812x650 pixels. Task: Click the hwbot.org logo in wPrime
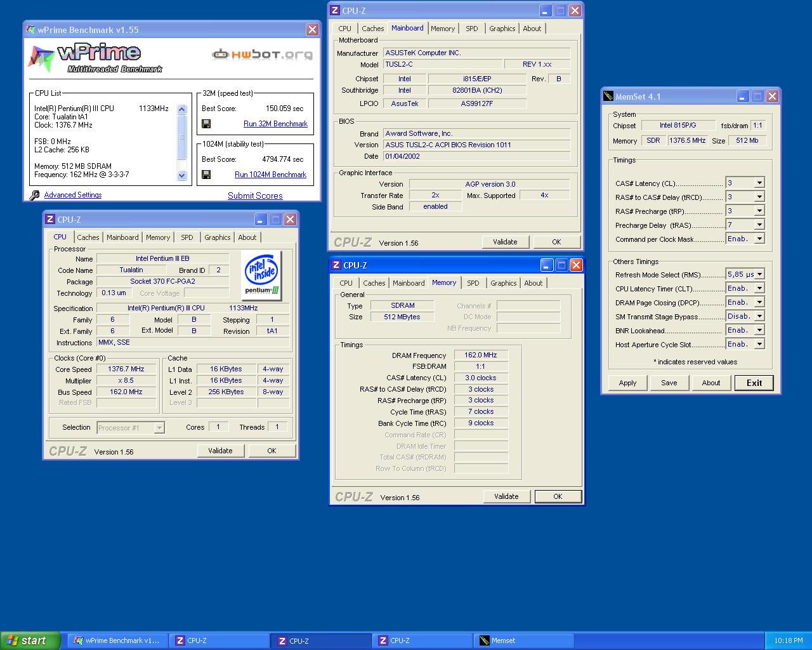[x=262, y=55]
